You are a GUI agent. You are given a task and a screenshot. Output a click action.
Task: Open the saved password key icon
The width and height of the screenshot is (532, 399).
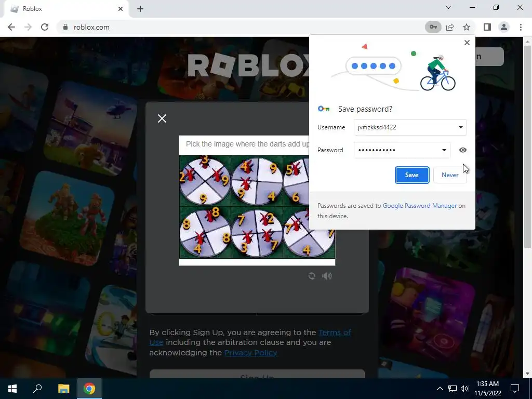[x=433, y=27]
